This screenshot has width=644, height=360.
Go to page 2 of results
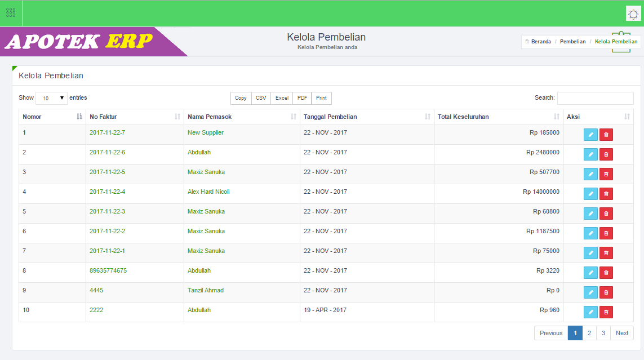point(589,333)
